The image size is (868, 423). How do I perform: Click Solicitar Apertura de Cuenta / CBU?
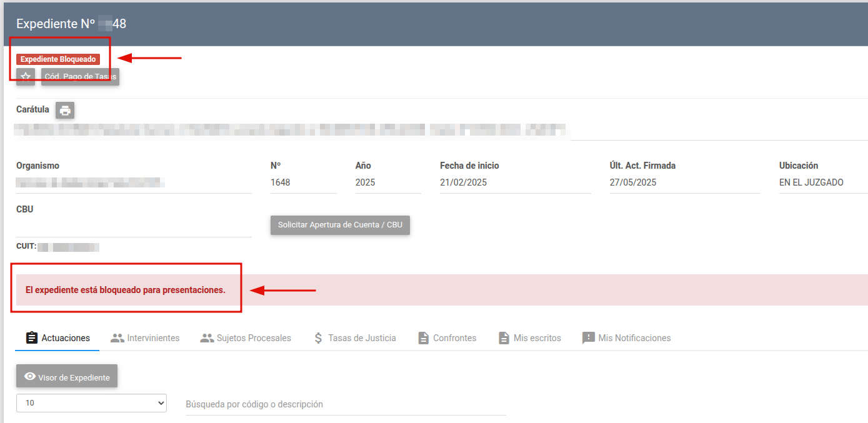click(x=340, y=225)
